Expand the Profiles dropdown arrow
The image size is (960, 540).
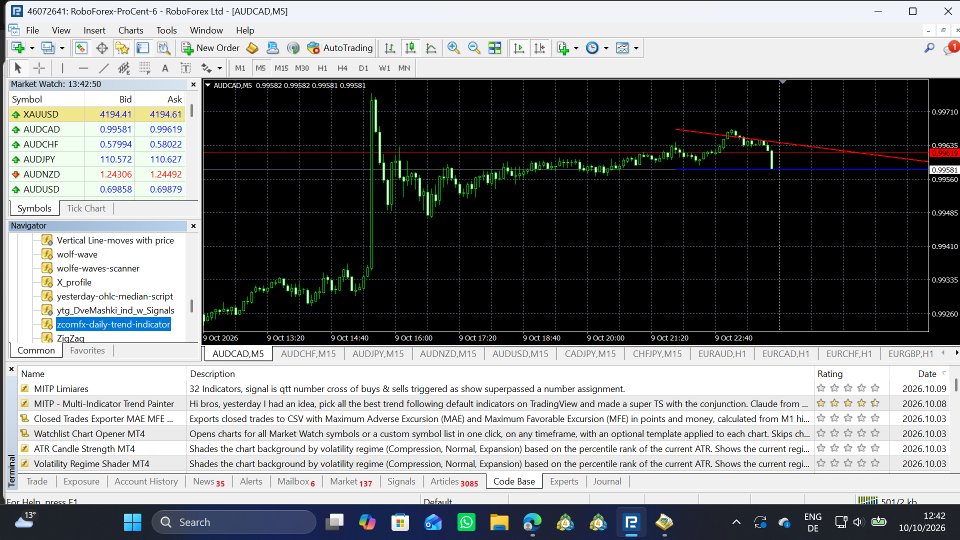click(x=62, y=48)
